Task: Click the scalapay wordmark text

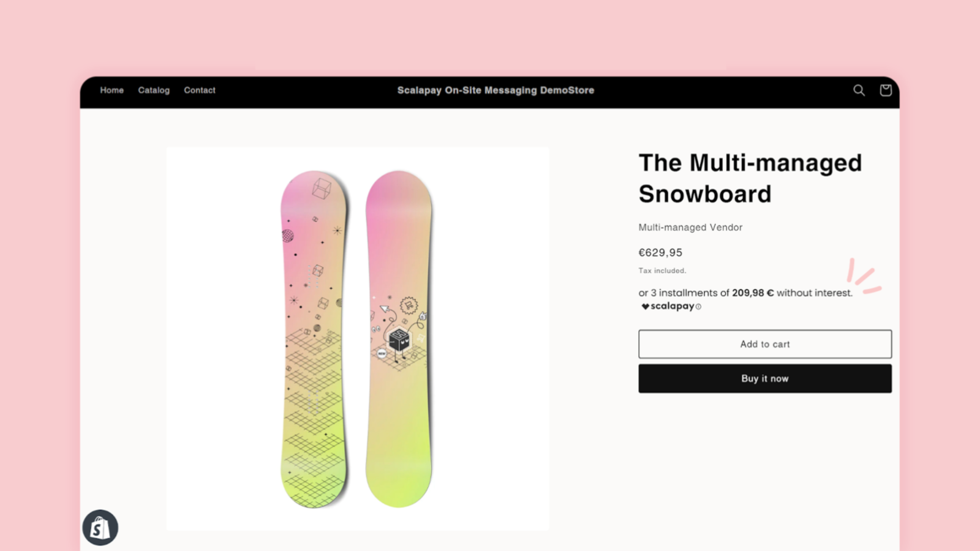Action: (673, 306)
